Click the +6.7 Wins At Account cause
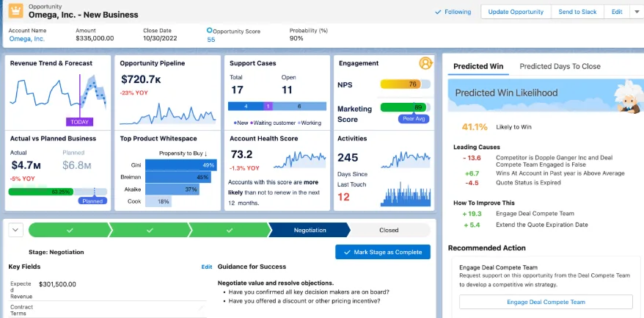 click(544, 173)
